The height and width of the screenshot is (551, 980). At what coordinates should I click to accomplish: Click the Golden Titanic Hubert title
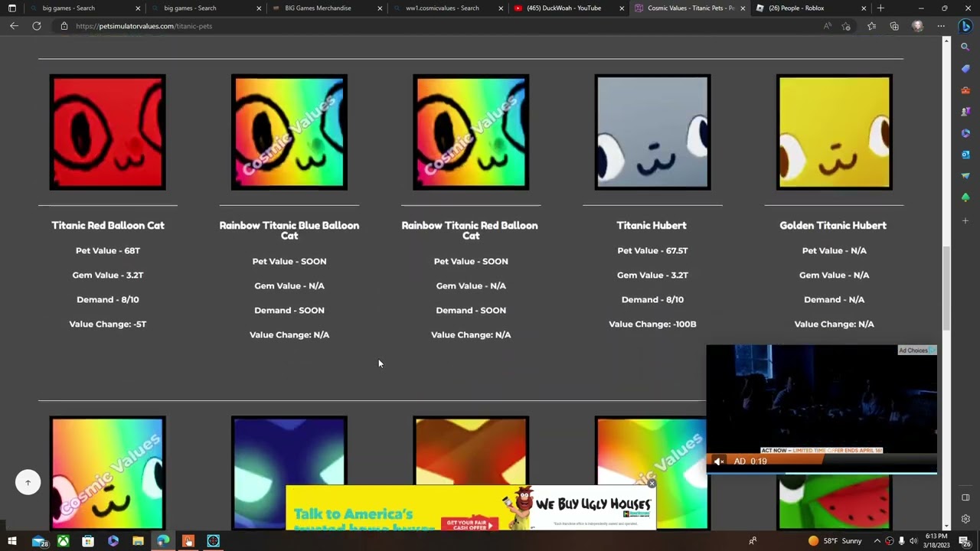[x=833, y=226]
